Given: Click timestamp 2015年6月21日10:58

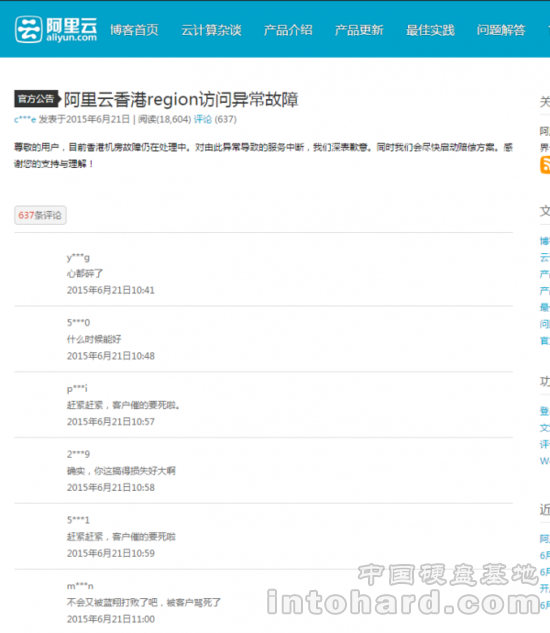Looking at the screenshot, I should click(x=111, y=488).
